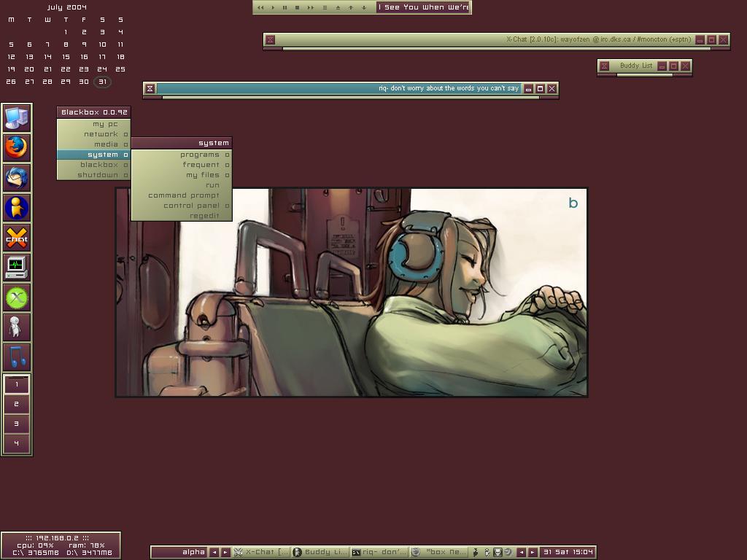The width and height of the screenshot is (747, 560).
Task: Switch to previous workspace beside alpha label
Action: (x=214, y=553)
